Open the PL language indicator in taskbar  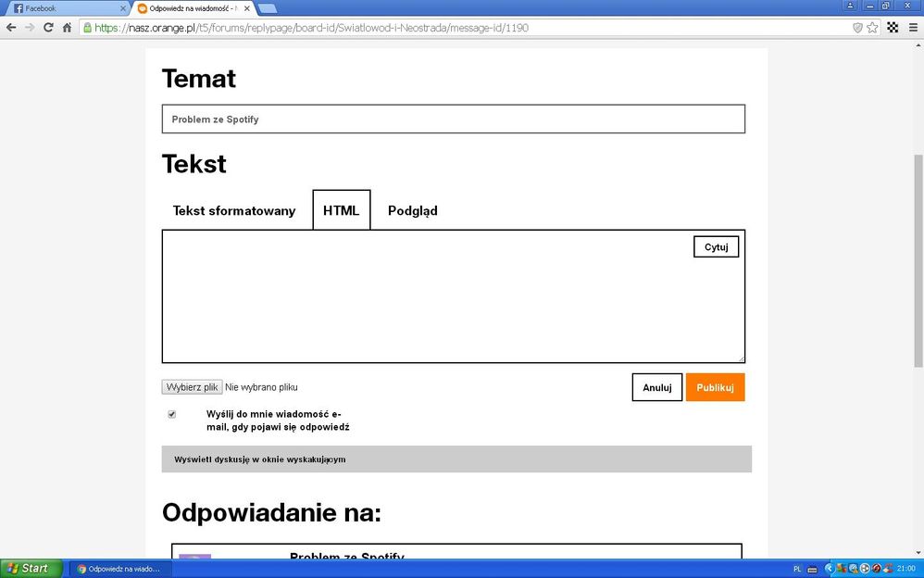[798, 568]
